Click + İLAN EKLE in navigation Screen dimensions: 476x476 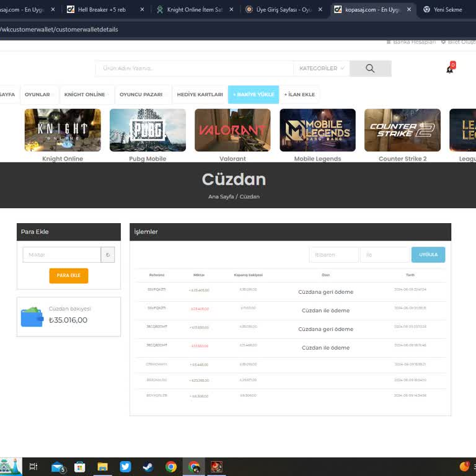pyautogui.click(x=299, y=95)
